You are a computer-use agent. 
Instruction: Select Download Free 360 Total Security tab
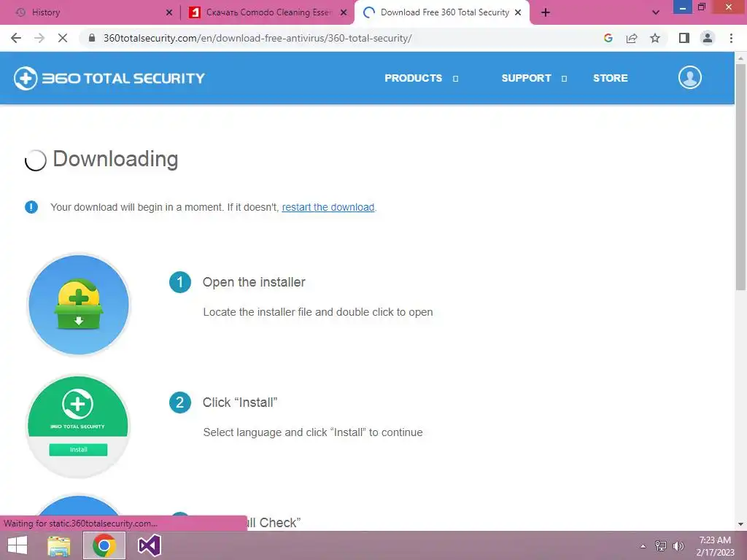point(442,12)
